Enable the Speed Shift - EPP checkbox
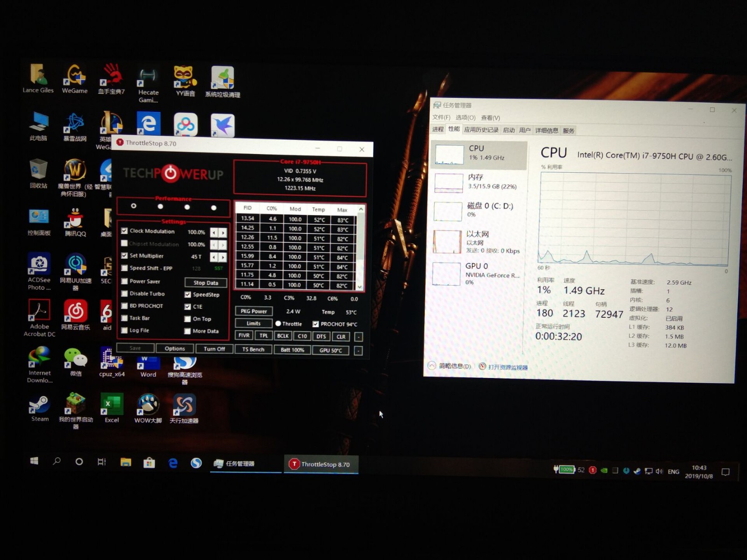Viewport: 747px width, 560px height. (124, 268)
